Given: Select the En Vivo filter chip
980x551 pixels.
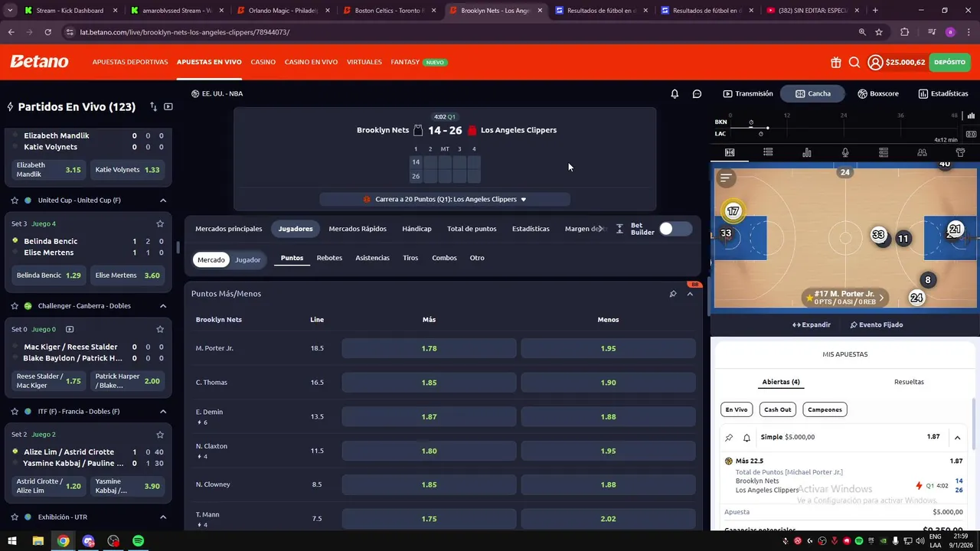Looking at the screenshot, I should tap(737, 409).
